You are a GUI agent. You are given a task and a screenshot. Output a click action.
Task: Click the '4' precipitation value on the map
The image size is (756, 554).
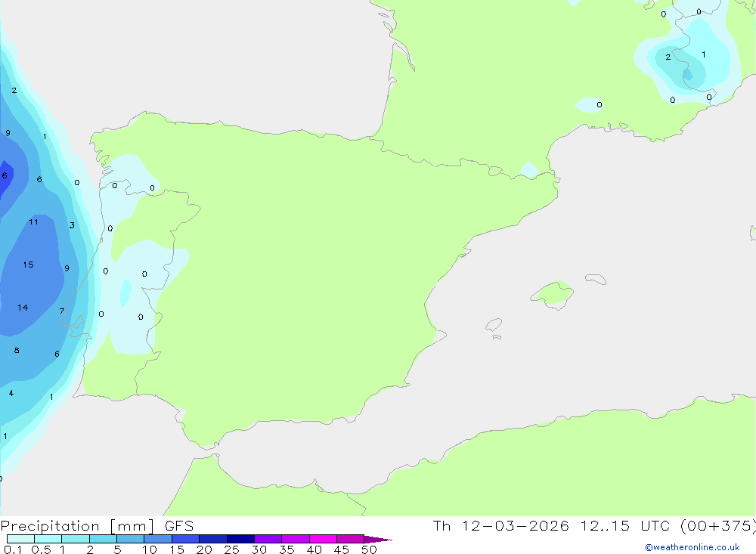(11, 394)
